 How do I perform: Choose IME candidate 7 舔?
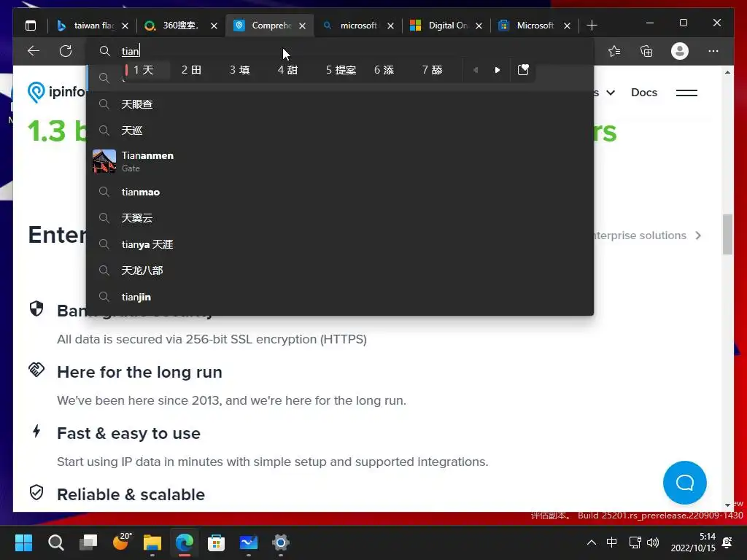(x=432, y=70)
